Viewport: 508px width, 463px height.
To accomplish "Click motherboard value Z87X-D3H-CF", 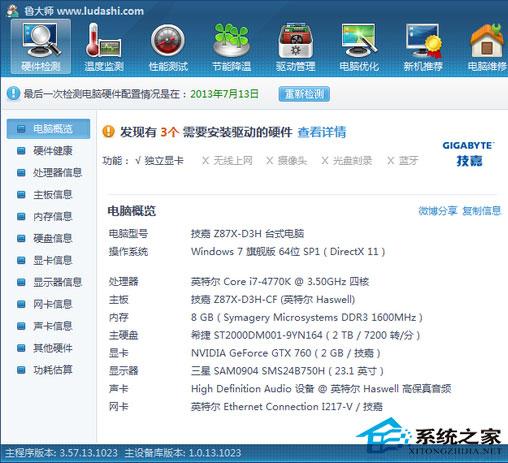I will pos(273,300).
